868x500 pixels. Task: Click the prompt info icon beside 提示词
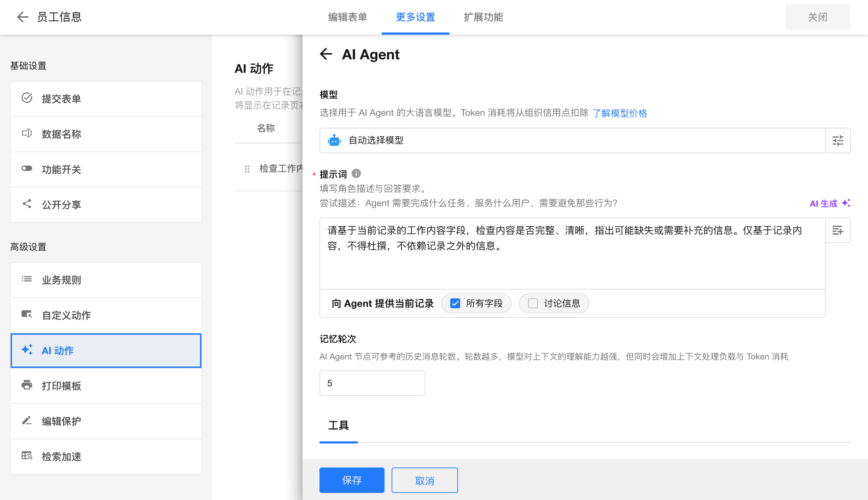pyautogui.click(x=356, y=173)
